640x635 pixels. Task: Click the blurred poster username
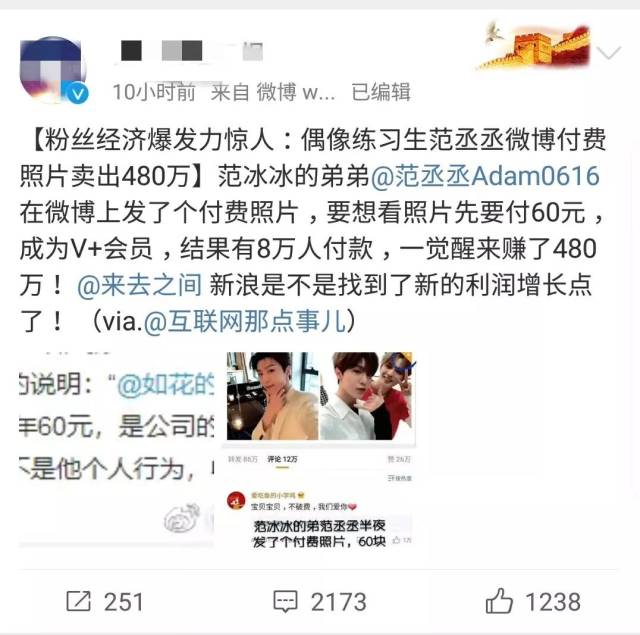(x=192, y=51)
